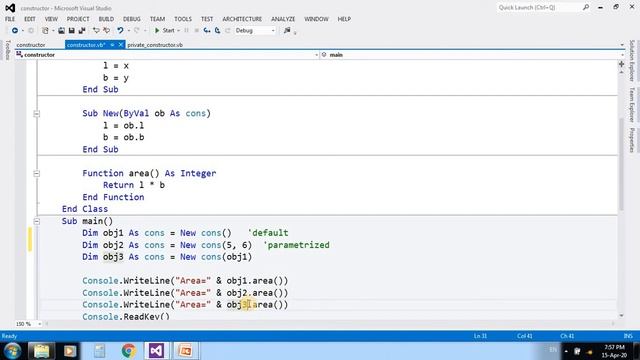Click the blue Undo arrow icon
Screen dimensions: 640x360
[x=120, y=31]
